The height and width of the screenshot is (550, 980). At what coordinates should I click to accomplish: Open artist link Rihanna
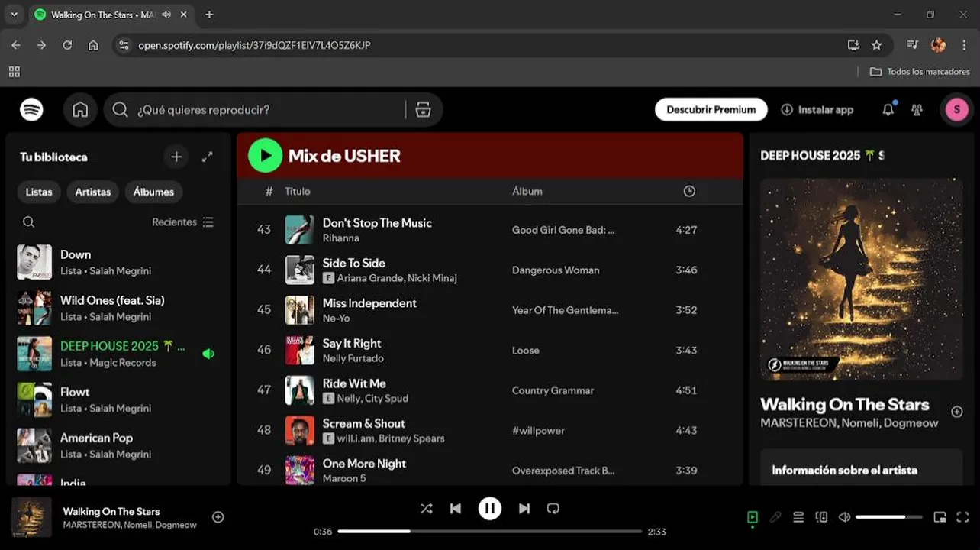point(340,238)
